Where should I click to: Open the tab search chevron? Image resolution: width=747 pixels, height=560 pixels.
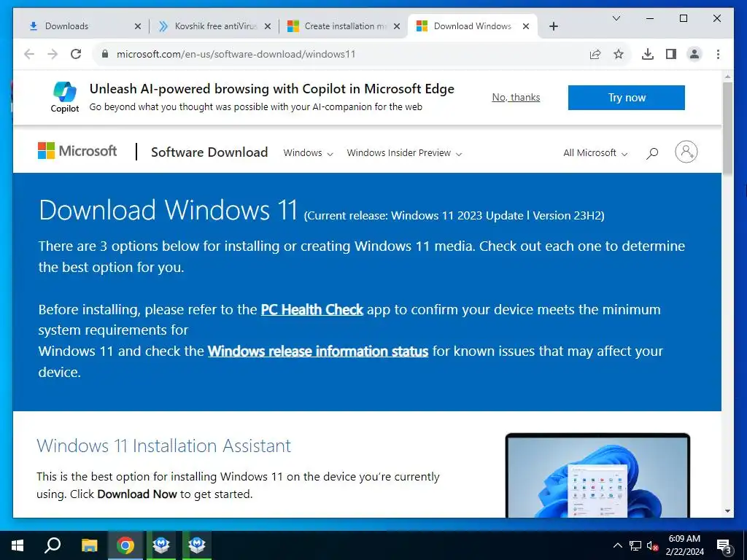616,18
